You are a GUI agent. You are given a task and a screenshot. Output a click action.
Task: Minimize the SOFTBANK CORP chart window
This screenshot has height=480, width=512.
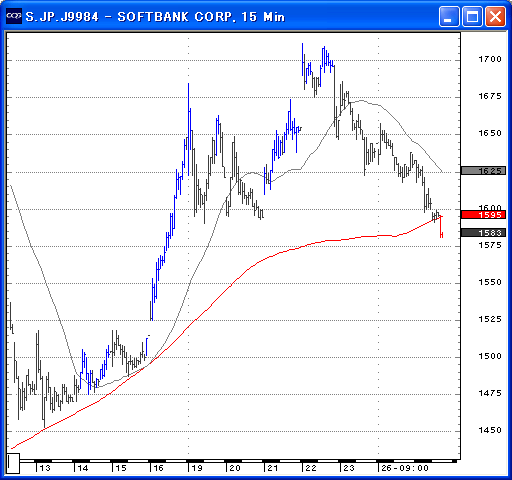point(449,16)
